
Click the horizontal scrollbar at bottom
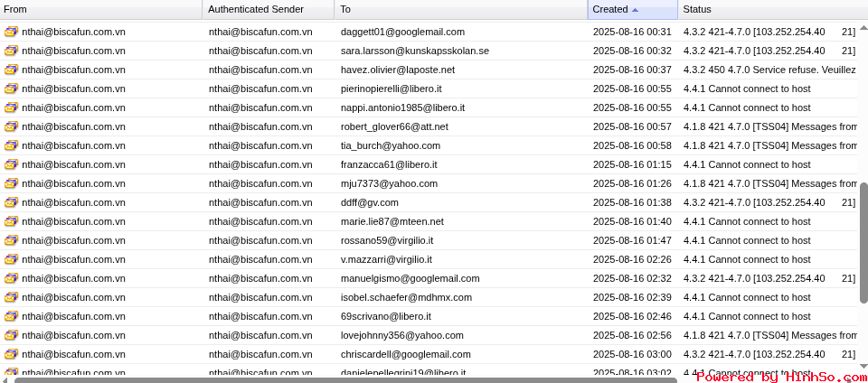click(x=345, y=379)
